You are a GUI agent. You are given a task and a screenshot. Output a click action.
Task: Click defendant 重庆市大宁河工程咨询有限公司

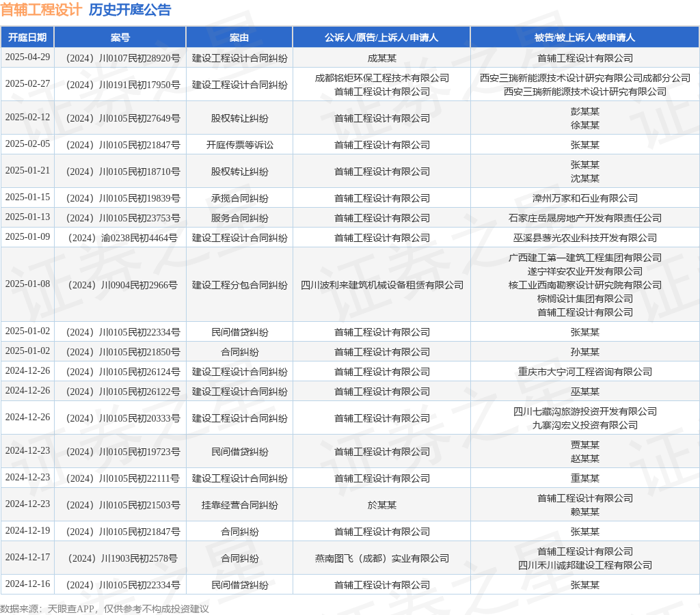click(585, 372)
